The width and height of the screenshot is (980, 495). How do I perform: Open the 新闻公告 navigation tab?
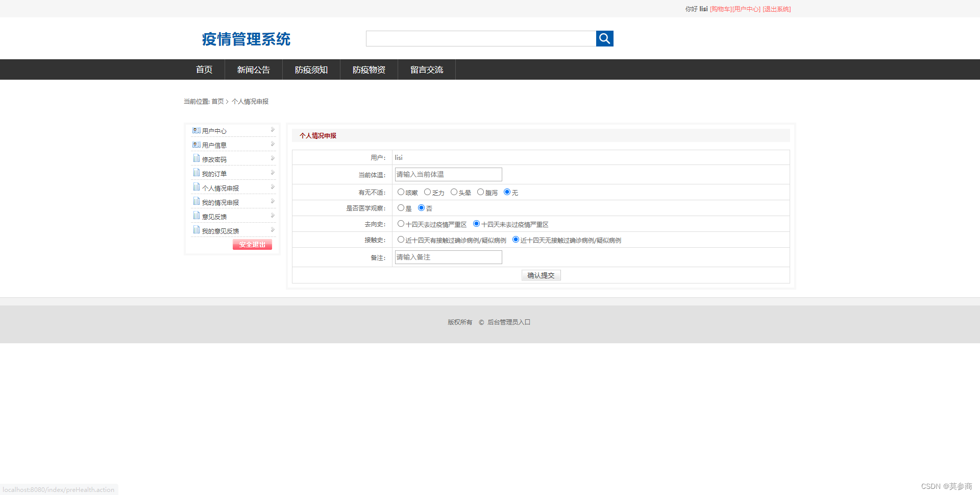point(253,69)
